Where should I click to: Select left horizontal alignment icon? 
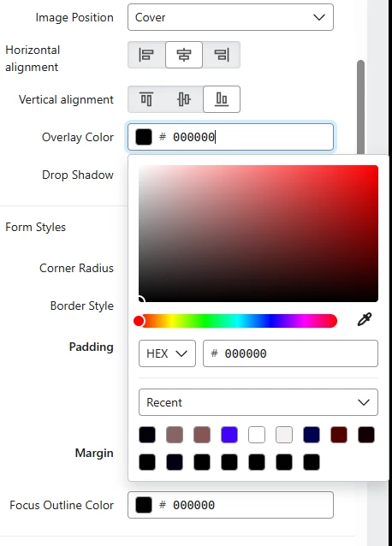click(146, 55)
